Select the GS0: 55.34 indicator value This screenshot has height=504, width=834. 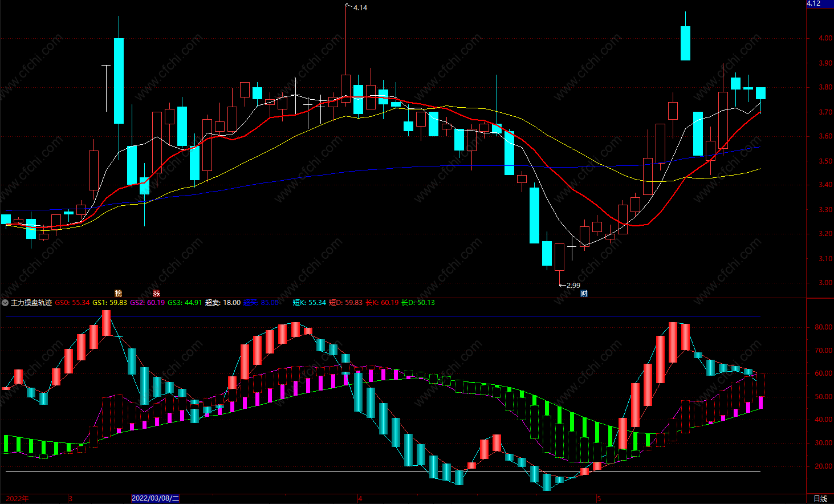(x=72, y=303)
